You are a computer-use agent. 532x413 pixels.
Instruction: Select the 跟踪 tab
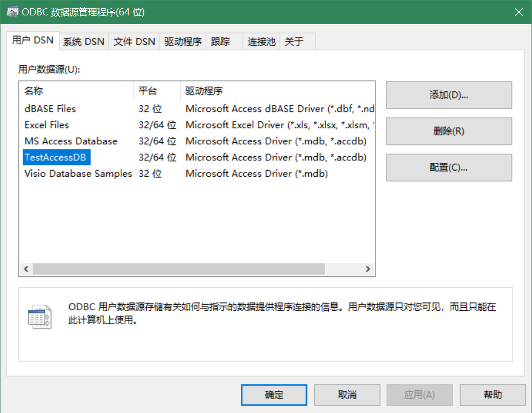(220, 42)
